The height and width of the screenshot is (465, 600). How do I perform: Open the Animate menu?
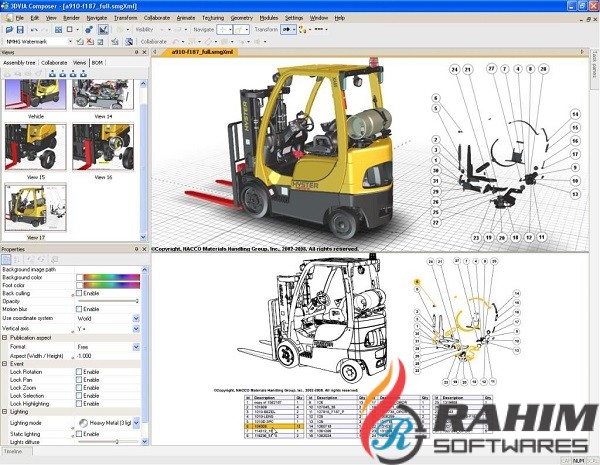click(186, 18)
